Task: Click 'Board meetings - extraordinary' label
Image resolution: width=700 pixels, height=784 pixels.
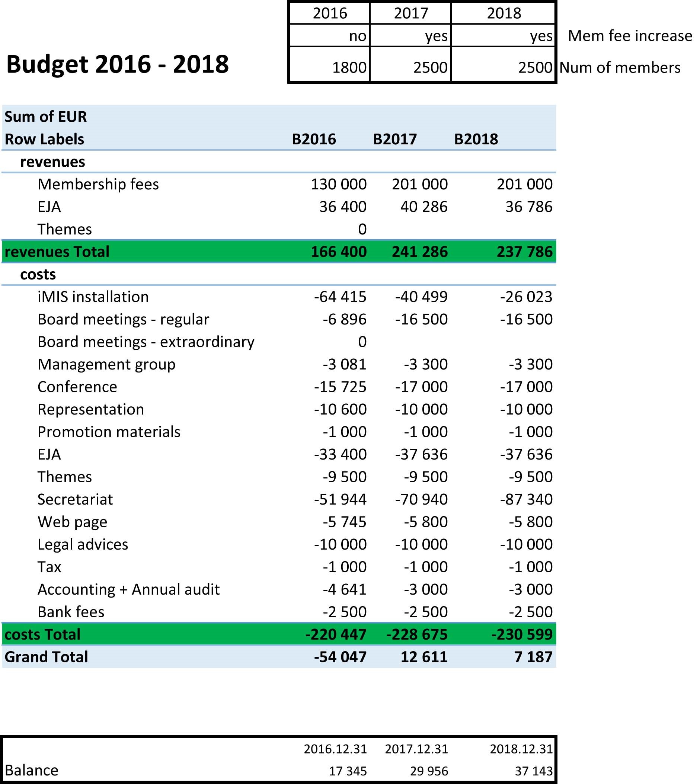Action: coord(146,342)
